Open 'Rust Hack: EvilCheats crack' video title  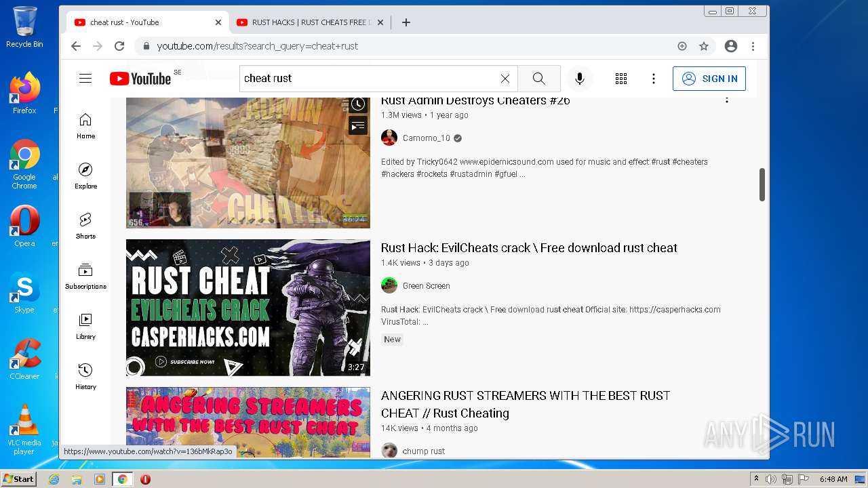[529, 248]
